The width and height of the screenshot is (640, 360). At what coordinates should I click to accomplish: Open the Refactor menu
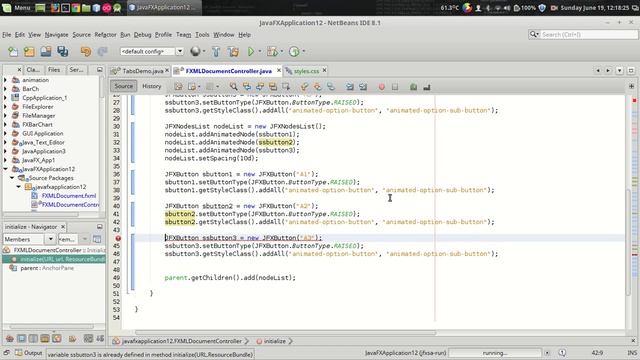[x=105, y=35]
